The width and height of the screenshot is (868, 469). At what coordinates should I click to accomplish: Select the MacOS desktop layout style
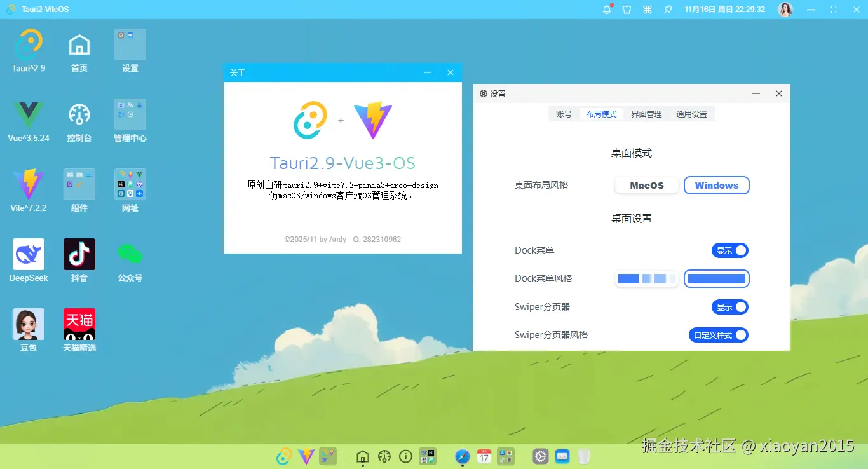(x=646, y=185)
